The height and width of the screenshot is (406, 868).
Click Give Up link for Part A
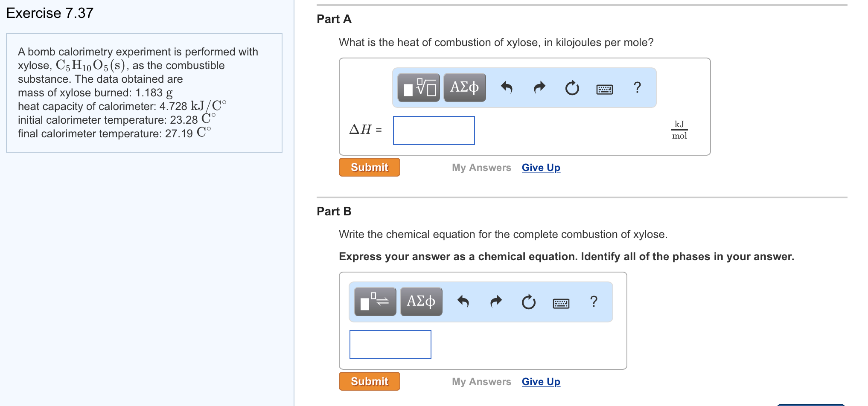(541, 168)
